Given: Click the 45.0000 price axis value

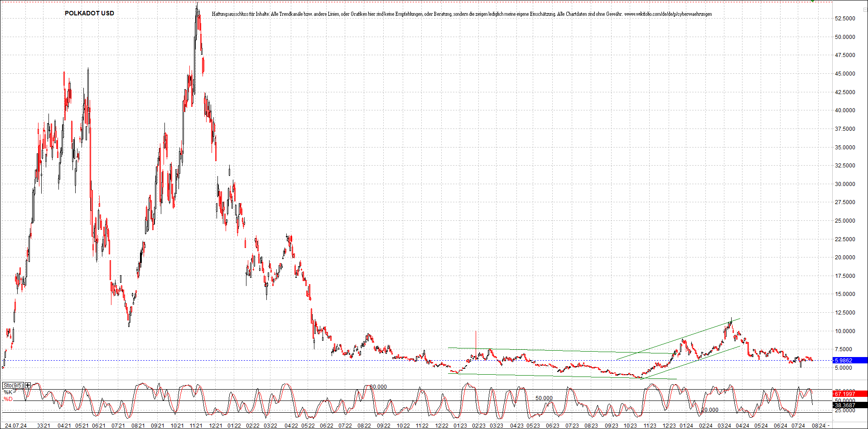Looking at the screenshot, I should click(x=845, y=74).
